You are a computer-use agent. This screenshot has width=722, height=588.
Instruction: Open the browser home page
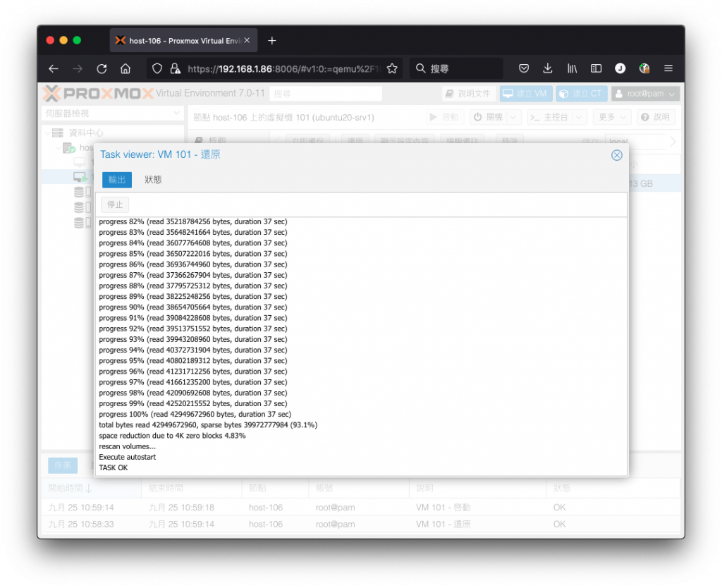click(126, 68)
